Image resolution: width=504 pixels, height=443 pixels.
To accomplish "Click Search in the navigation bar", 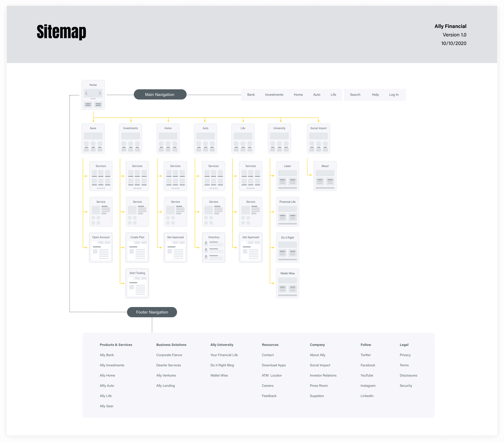I will coord(355,95).
